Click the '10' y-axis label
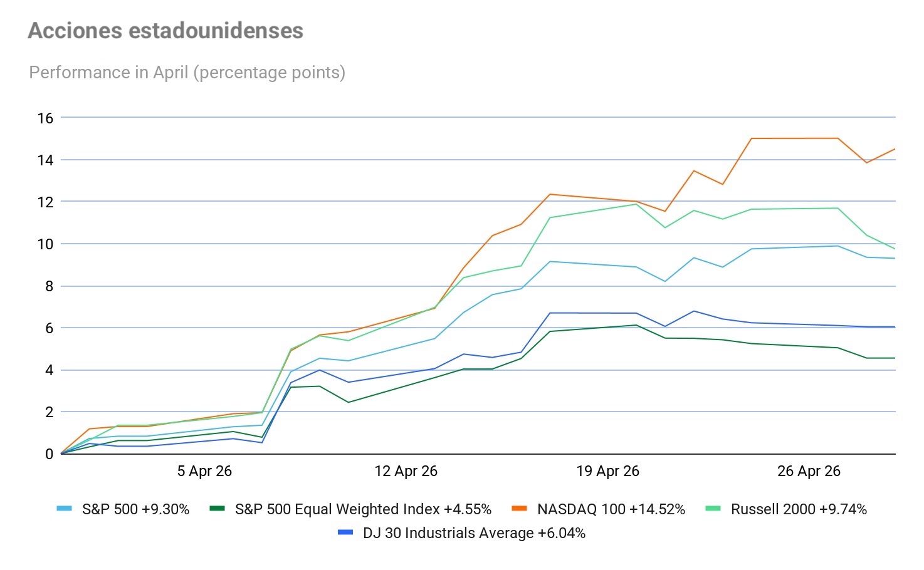This screenshot has width=924, height=570. (45, 244)
